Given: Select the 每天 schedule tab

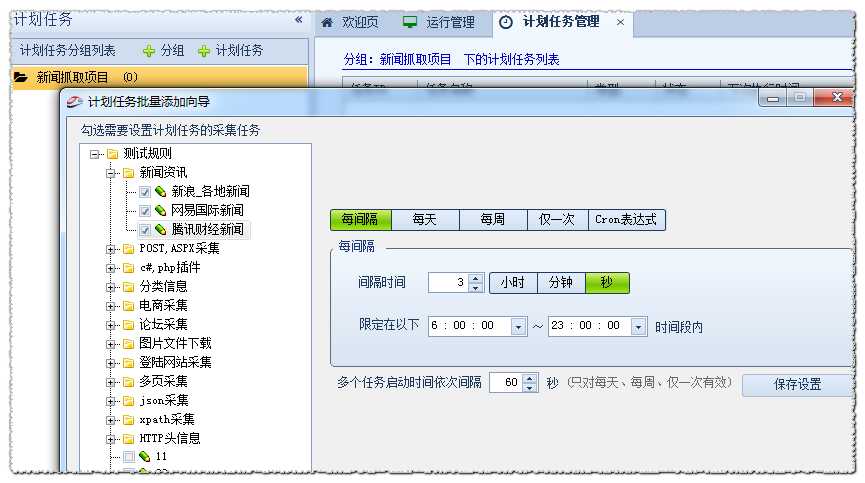Looking at the screenshot, I should click(425, 219).
